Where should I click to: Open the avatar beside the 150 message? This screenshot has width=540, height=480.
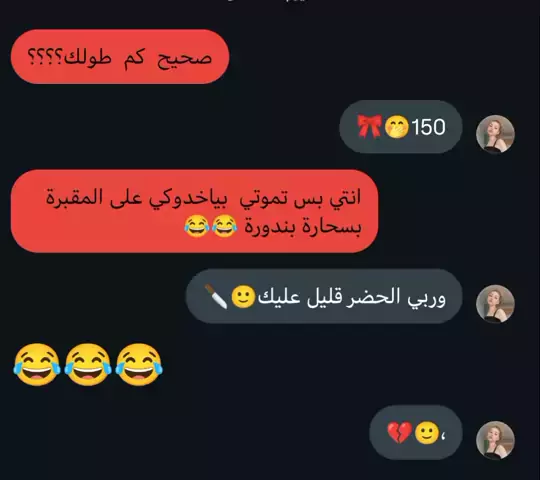(495, 134)
